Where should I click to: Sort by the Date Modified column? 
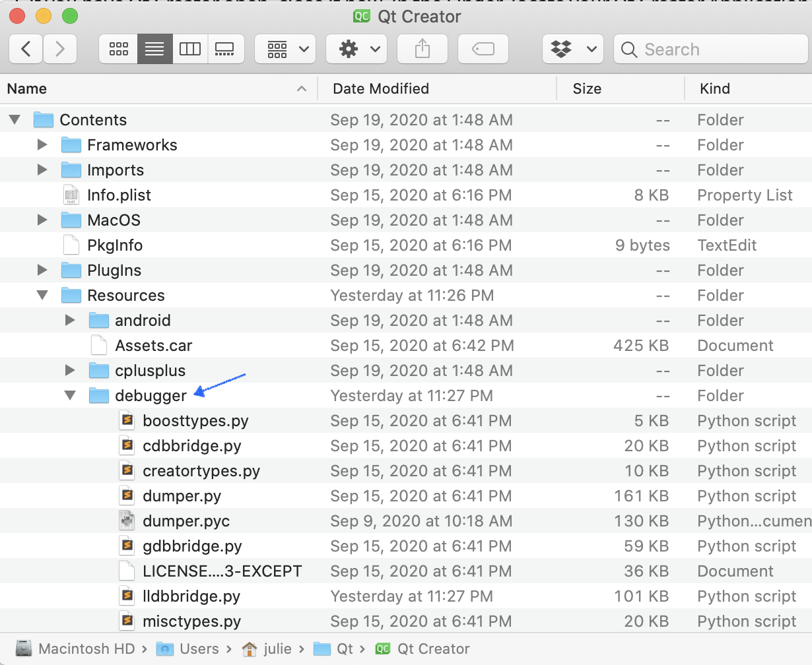[380, 88]
